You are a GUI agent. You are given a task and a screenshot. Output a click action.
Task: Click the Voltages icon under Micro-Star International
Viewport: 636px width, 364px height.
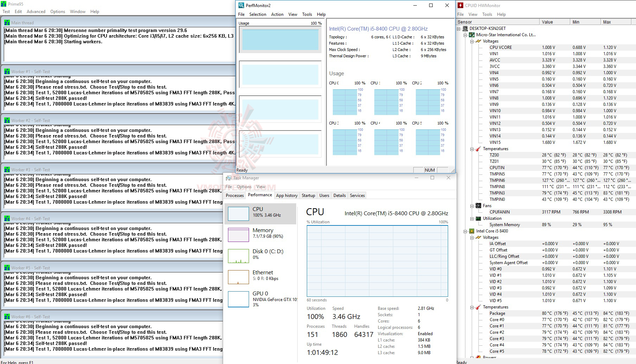tap(478, 41)
